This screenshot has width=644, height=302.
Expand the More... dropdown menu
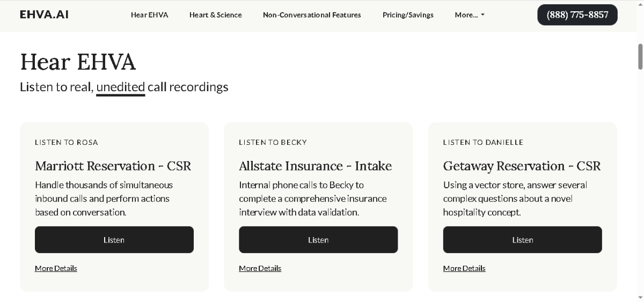click(470, 15)
